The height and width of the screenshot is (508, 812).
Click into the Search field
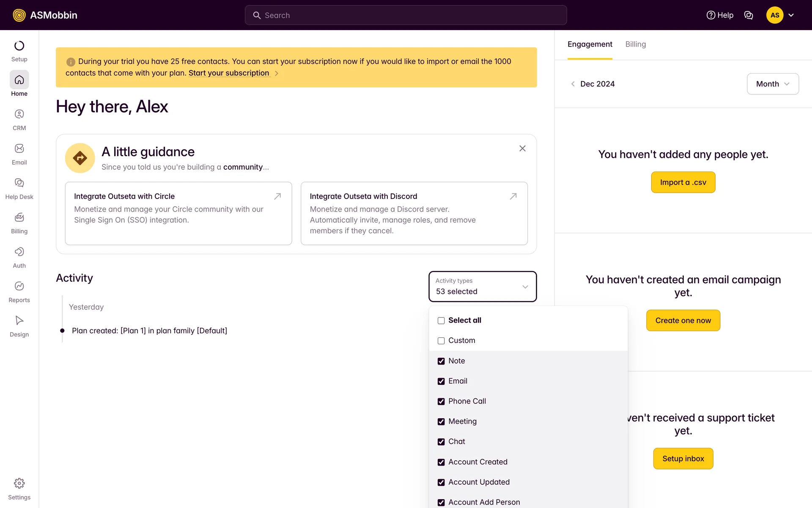tap(406, 15)
